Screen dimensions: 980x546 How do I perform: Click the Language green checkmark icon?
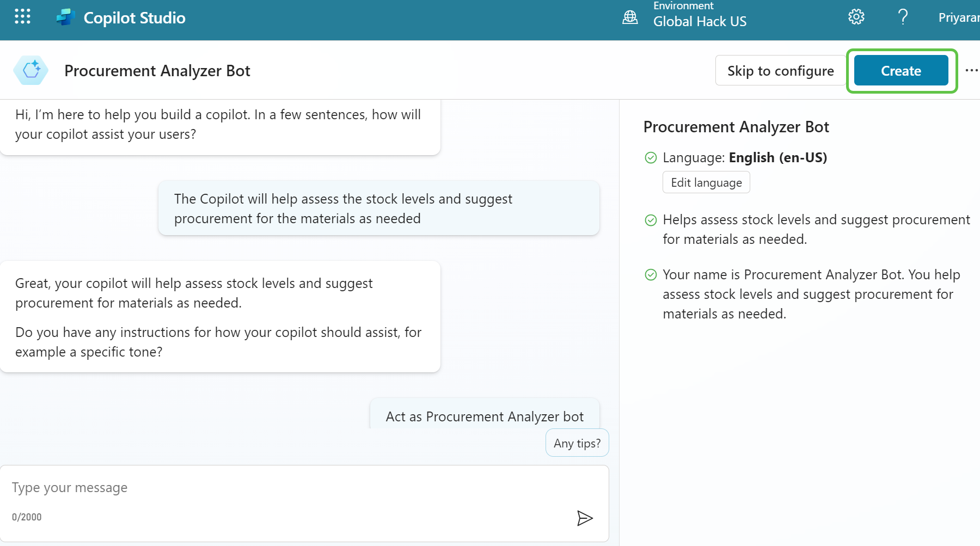coord(651,158)
